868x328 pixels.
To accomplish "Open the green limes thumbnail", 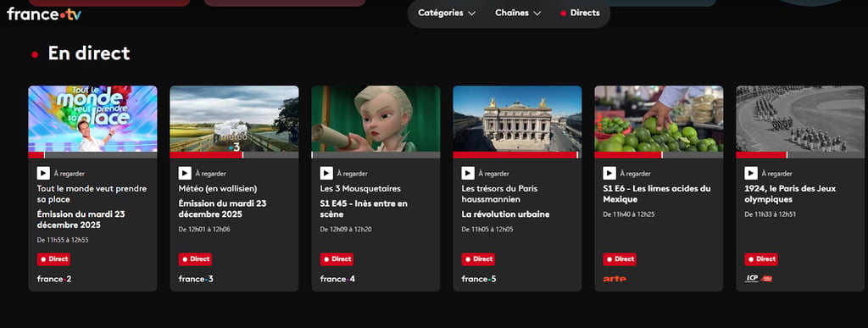I will [x=659, y=119].
